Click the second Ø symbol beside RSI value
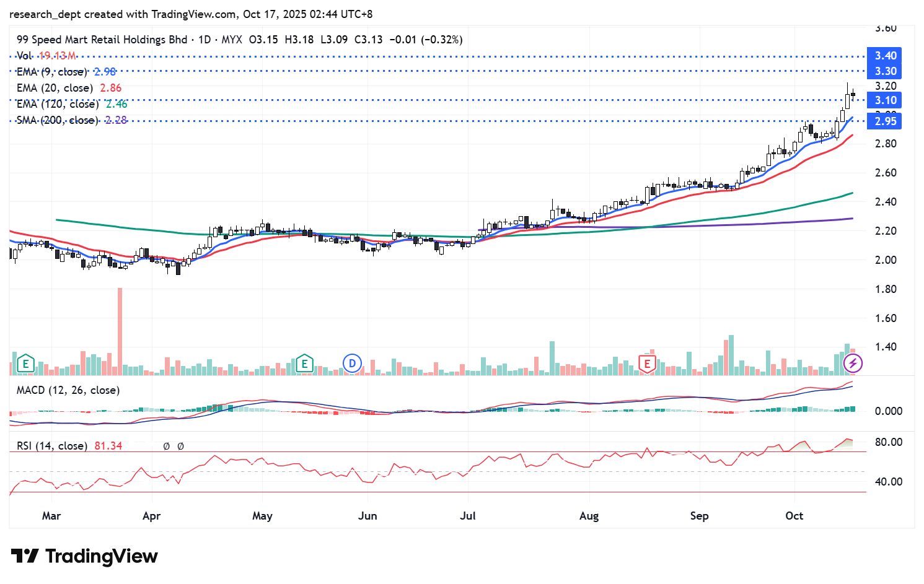Screen dimensions: 924x584 180,446
